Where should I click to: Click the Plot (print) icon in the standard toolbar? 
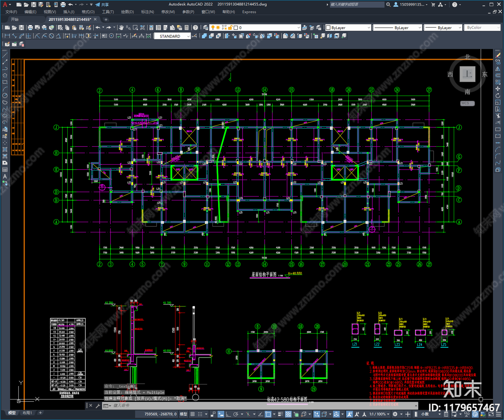click(30, 28)
